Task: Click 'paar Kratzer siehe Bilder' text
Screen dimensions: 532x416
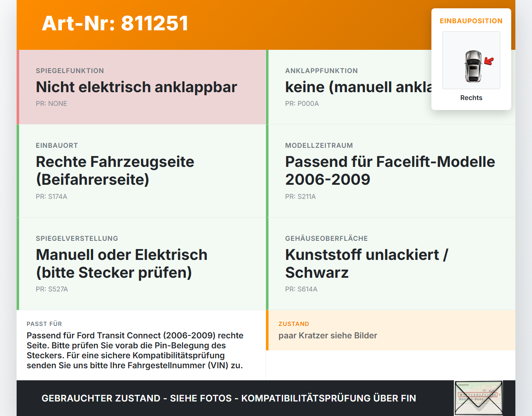Action: [x=328, y=335]
